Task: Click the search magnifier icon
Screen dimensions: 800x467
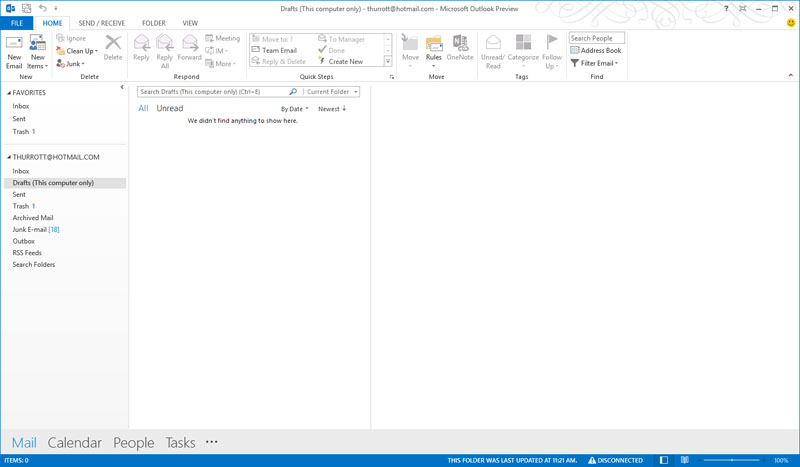Action: [293, 92]
